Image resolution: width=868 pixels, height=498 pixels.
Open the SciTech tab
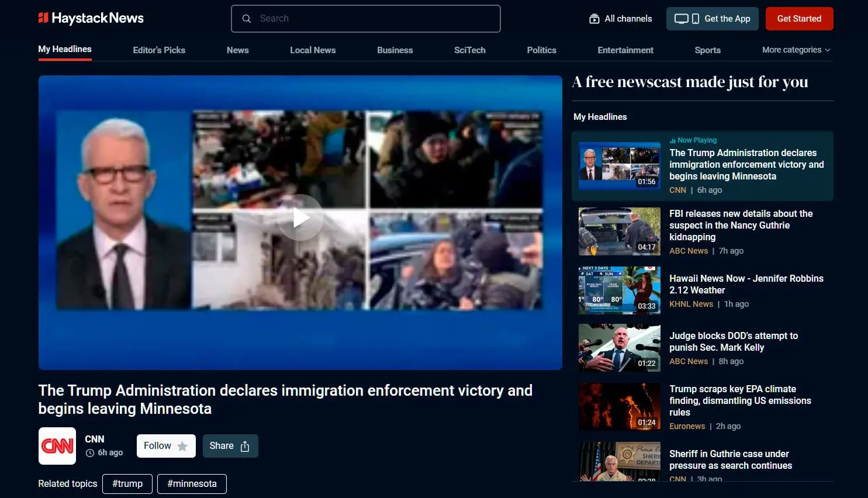(x=469, y=50)
